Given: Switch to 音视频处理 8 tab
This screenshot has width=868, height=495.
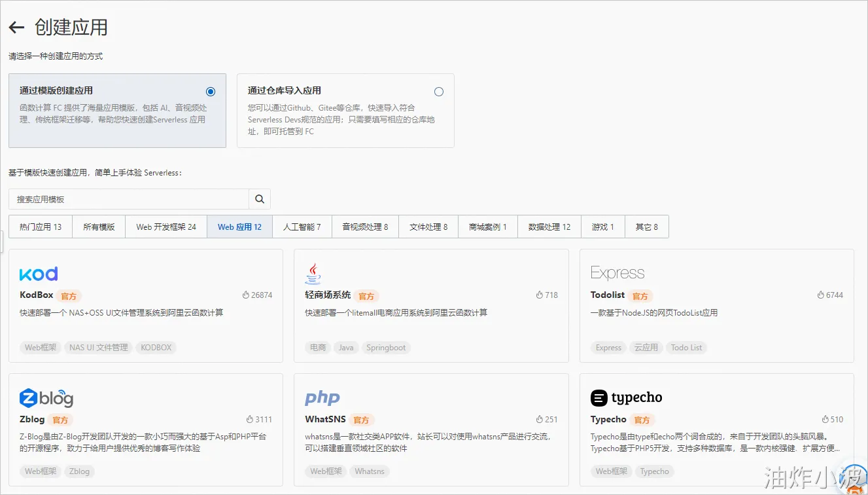Looking at the screenshot, I should click(x=365, y=227).
